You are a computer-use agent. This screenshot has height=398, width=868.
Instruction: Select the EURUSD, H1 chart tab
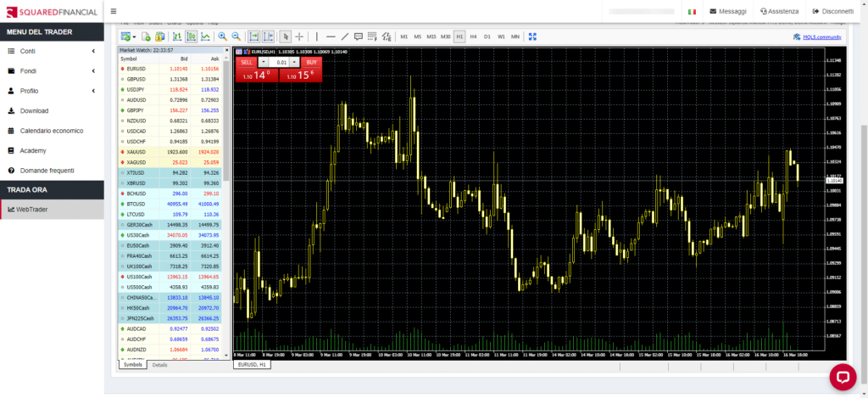252,365
